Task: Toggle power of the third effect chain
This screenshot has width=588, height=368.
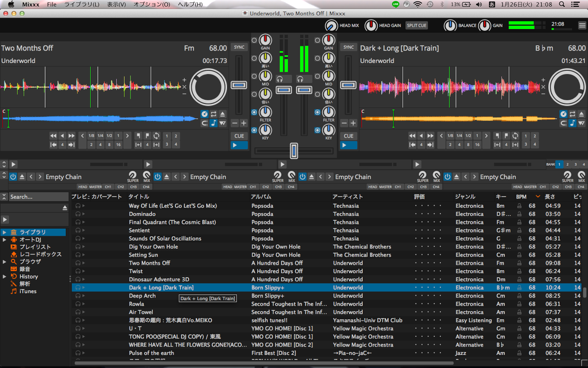Action: pyautogui.click(x=302, y=177)
